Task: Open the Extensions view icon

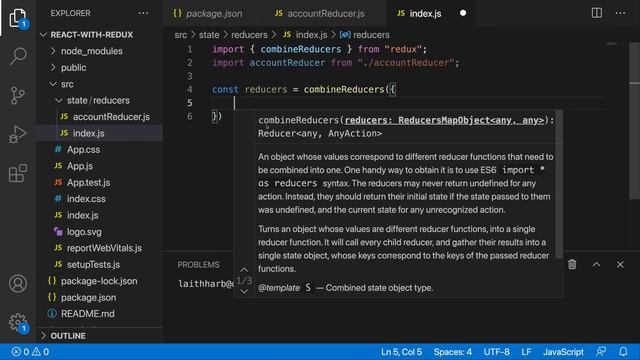Action: pos(18,173)
